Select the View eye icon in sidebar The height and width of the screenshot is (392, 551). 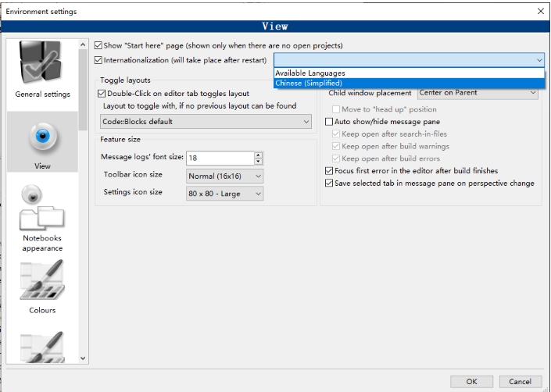42,136
